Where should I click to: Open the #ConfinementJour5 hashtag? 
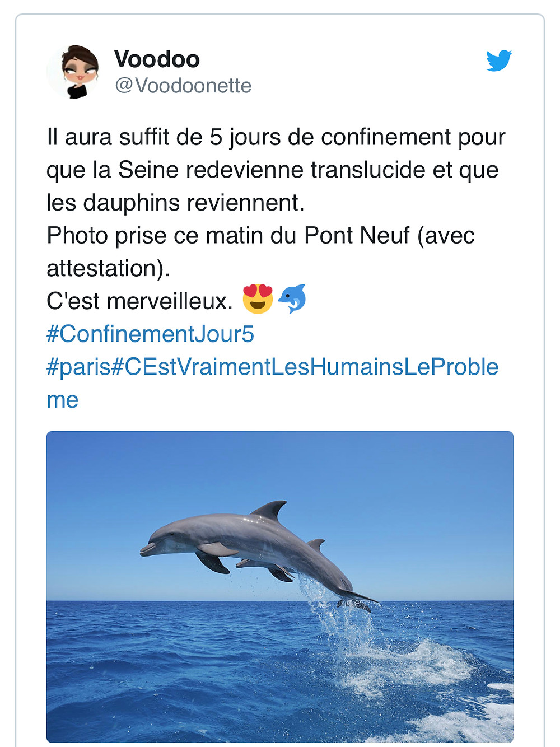pos(150,334)
